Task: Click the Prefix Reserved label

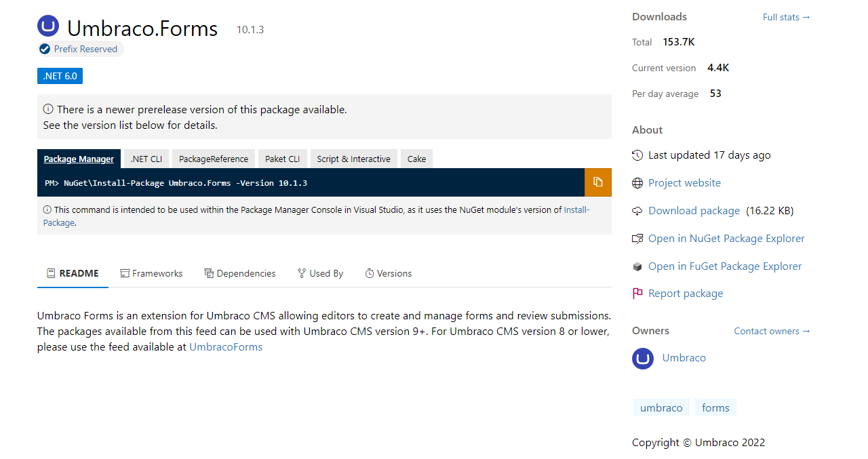Action: click(x=85, y=49)
